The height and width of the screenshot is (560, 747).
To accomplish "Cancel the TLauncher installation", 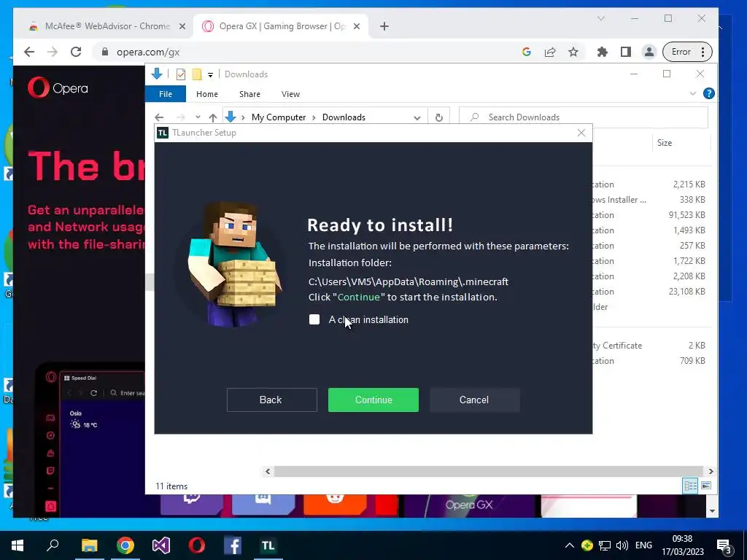I will (x=474, y=400).
